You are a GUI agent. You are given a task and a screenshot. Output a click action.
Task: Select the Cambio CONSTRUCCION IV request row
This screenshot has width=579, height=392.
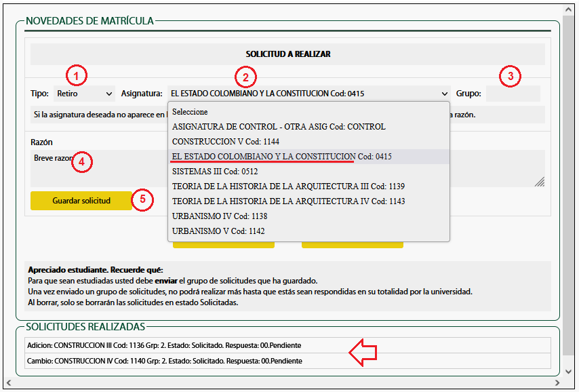click(x=287, y=361)
